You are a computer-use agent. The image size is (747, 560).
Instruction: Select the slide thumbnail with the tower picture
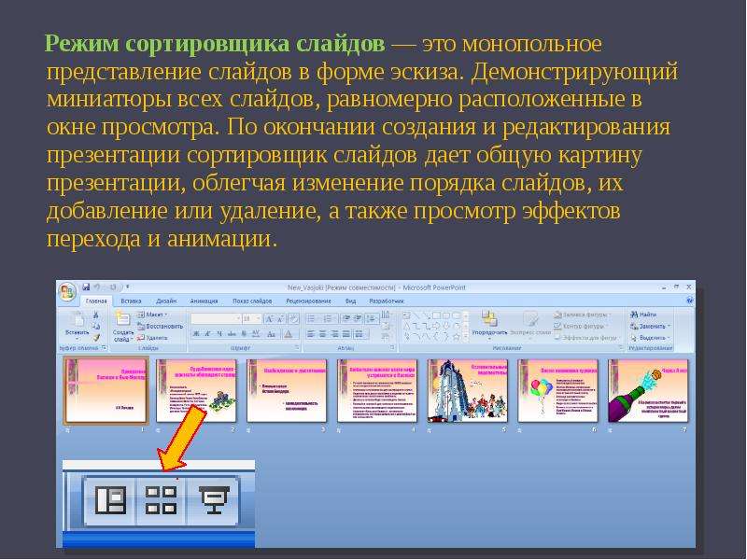click(468, 391)
